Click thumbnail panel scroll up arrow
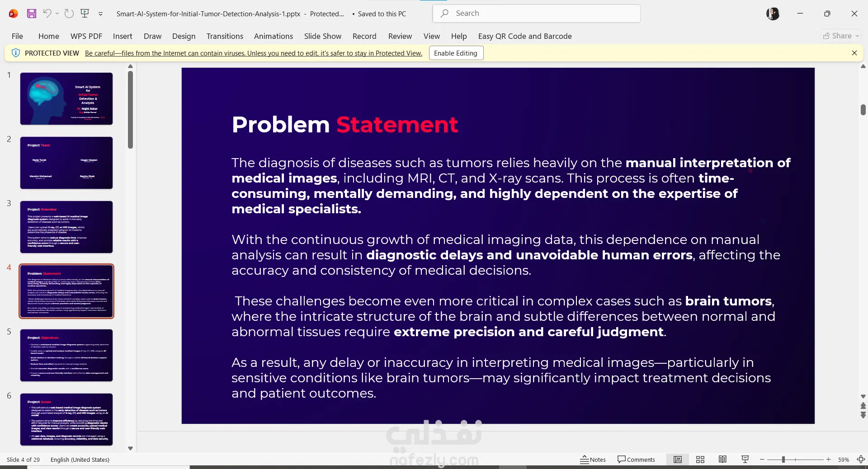 (131, 66)
